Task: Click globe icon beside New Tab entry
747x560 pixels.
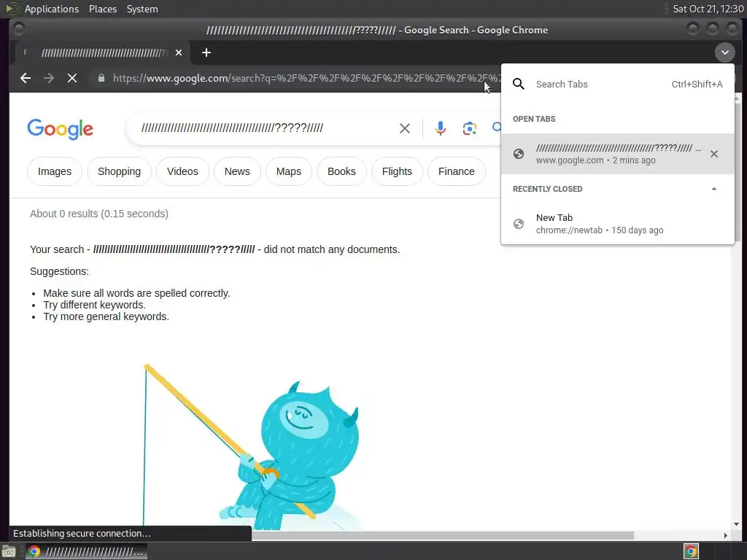Action: coord(519,224)
